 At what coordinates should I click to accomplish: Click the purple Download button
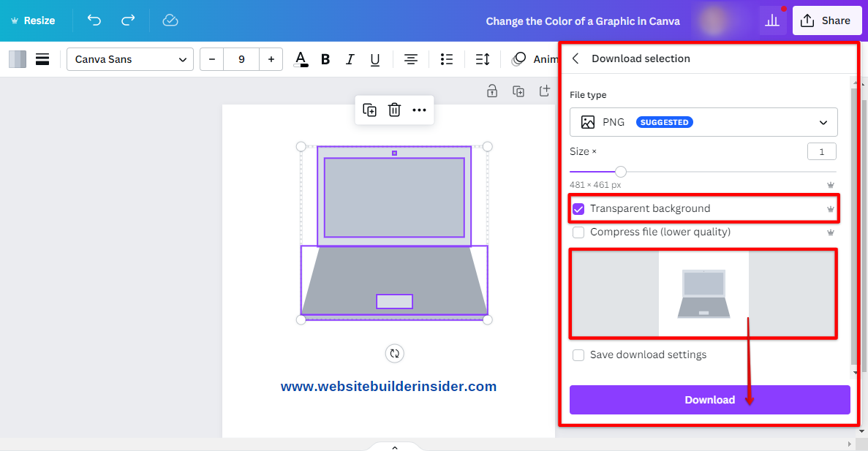(x=709, y=400)
